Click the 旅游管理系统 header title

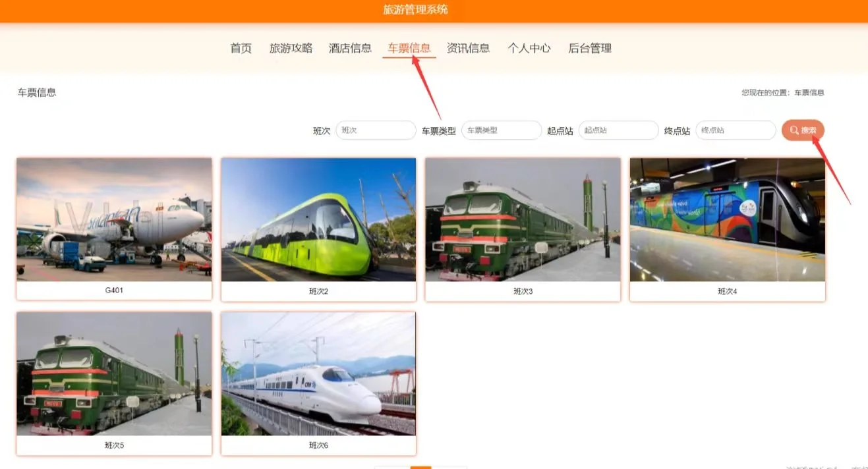415,10
